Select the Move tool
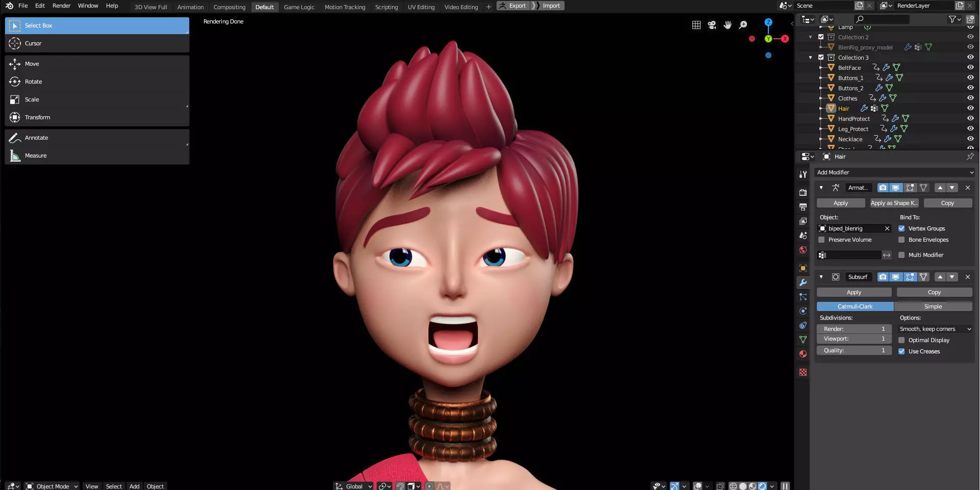The height and width of the screenshot is (490, 980). pos(97,64)
